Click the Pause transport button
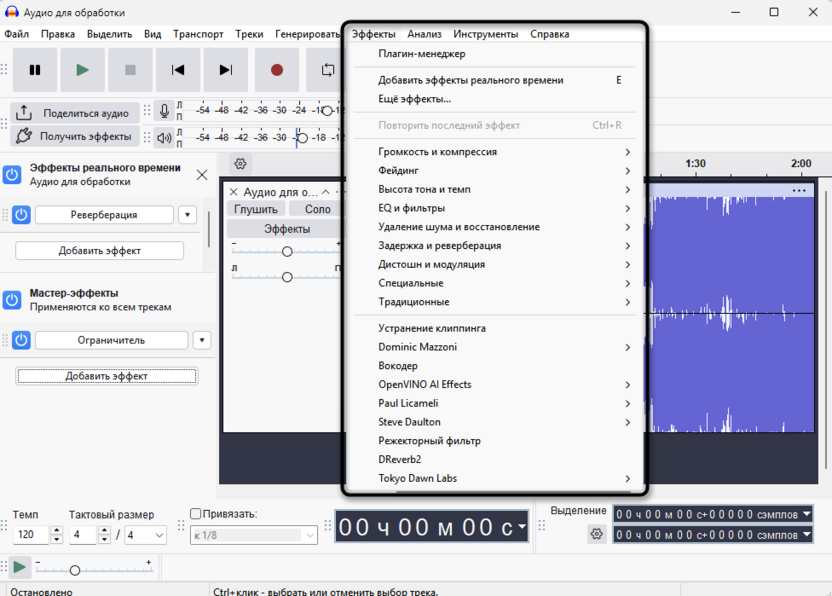This screenshot has height=596, width=832. [35, 70]
